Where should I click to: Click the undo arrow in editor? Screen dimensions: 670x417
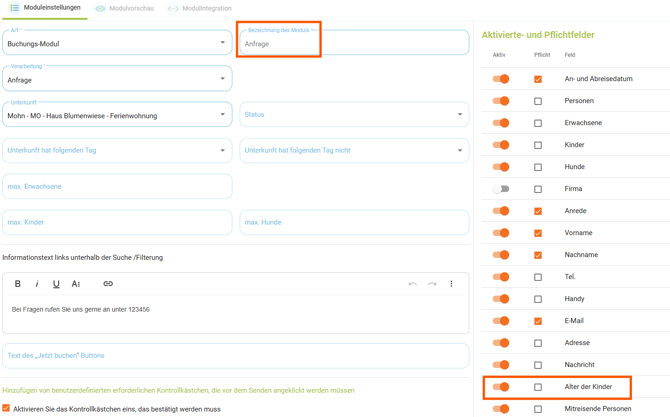click(412, 284)
